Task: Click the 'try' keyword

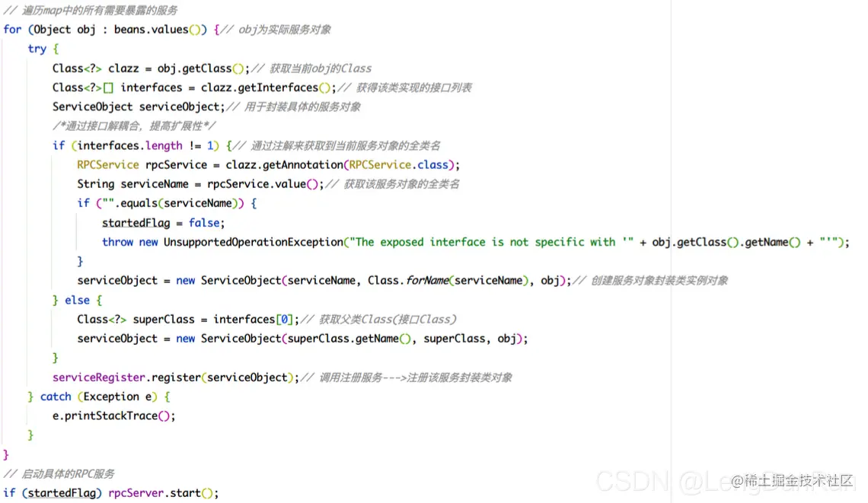Action: pyautogui.click(x=37, y=49)
